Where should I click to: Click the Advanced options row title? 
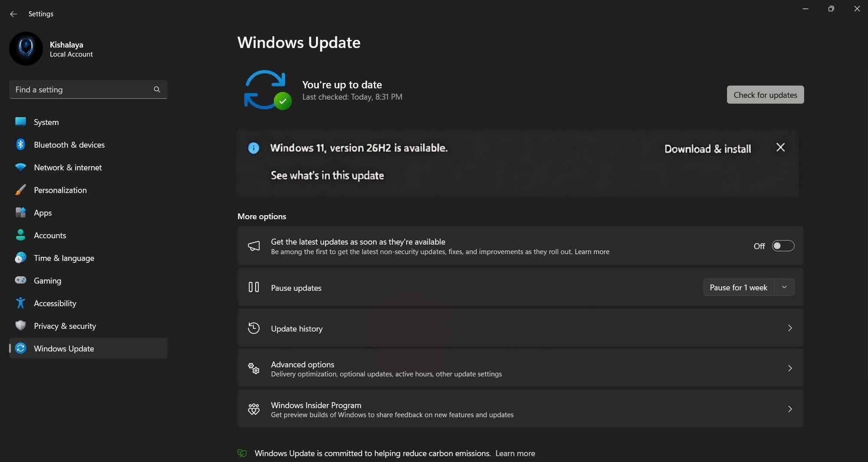pos(302,364)
